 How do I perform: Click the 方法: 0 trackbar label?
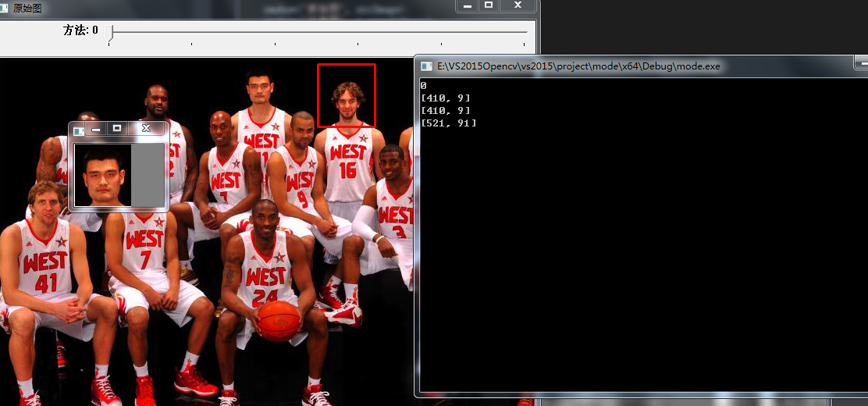81,30
